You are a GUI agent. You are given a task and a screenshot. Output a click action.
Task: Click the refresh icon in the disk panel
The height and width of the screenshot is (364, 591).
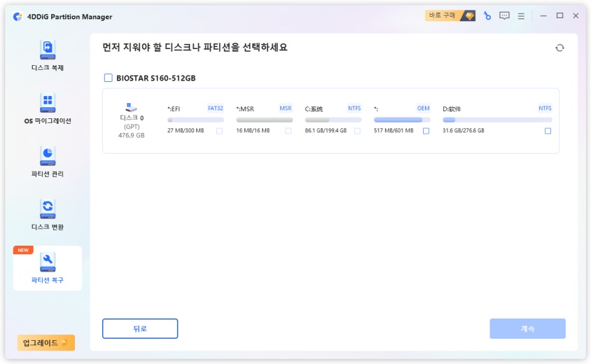click(559, 48)
